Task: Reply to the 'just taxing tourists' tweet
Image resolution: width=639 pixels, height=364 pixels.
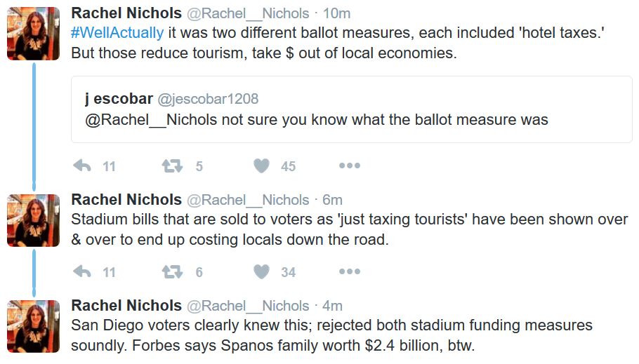Action: point(82,271)
